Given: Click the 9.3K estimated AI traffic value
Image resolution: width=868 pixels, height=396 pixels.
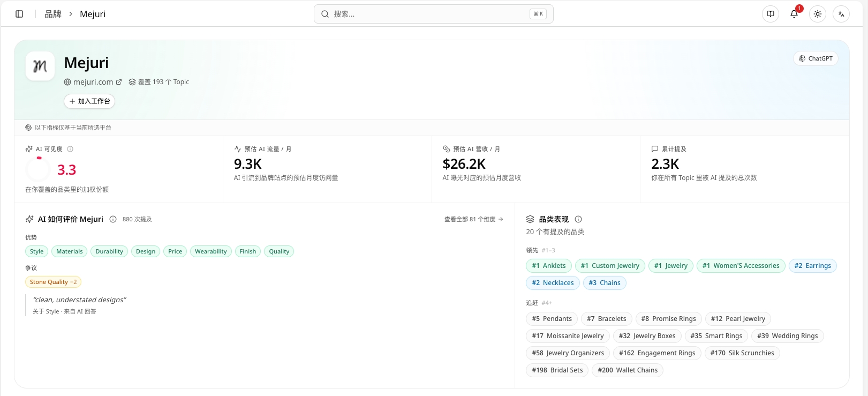Looking at the screenshot, I should [x=248, y=164].
